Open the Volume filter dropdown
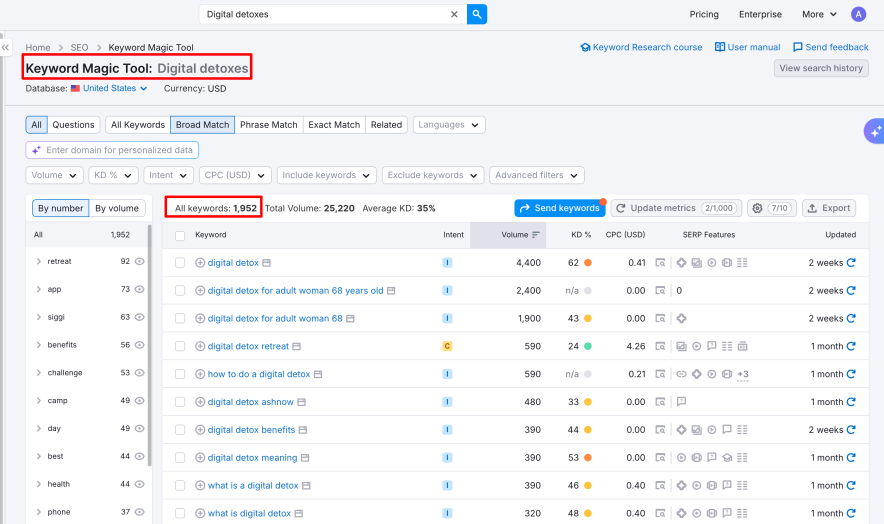Image resolution: width=884 pixels, height=524 pixels. click(x=54, y=175)
